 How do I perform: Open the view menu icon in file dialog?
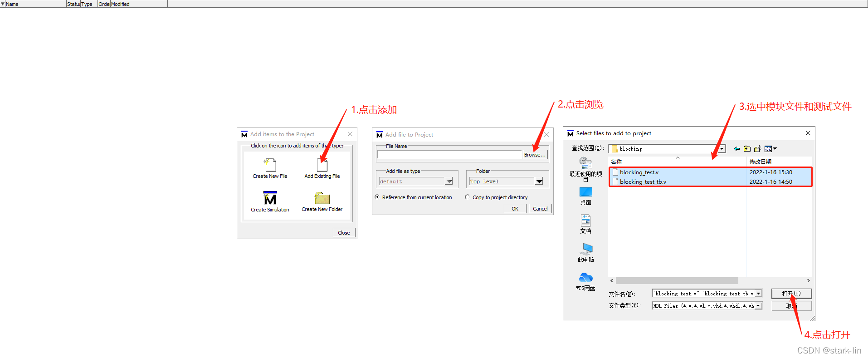770,149
